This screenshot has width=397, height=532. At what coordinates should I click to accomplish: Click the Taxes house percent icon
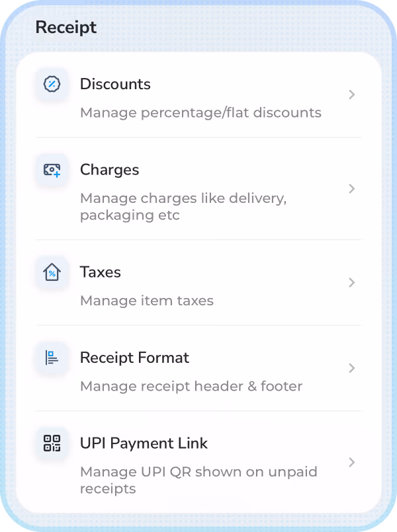click(52, 272)
